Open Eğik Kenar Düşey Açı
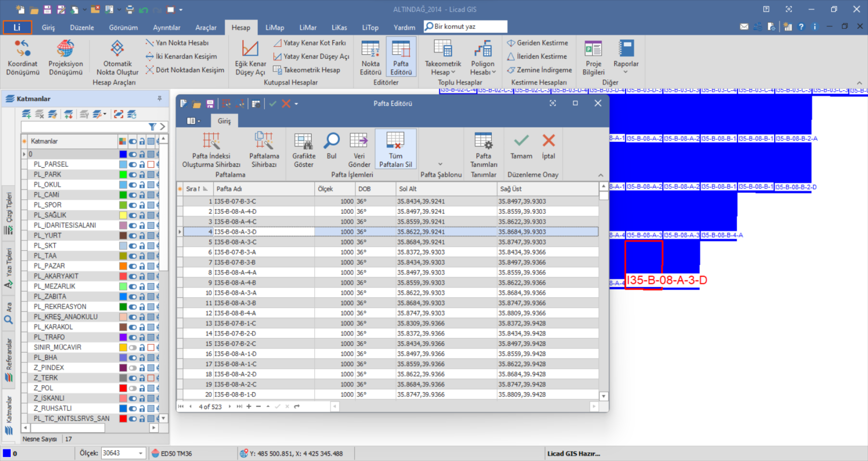 coord(250,57)
